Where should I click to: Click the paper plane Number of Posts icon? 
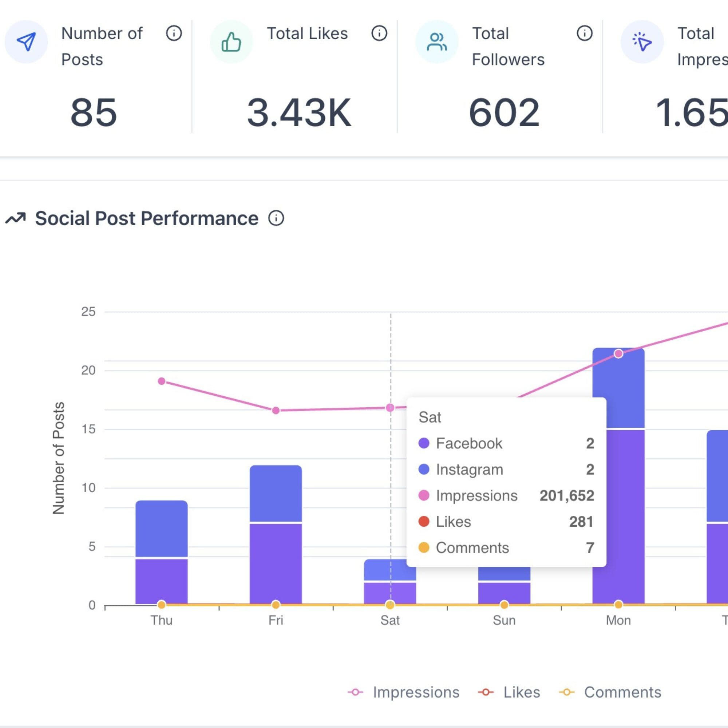tap(26, 41)
